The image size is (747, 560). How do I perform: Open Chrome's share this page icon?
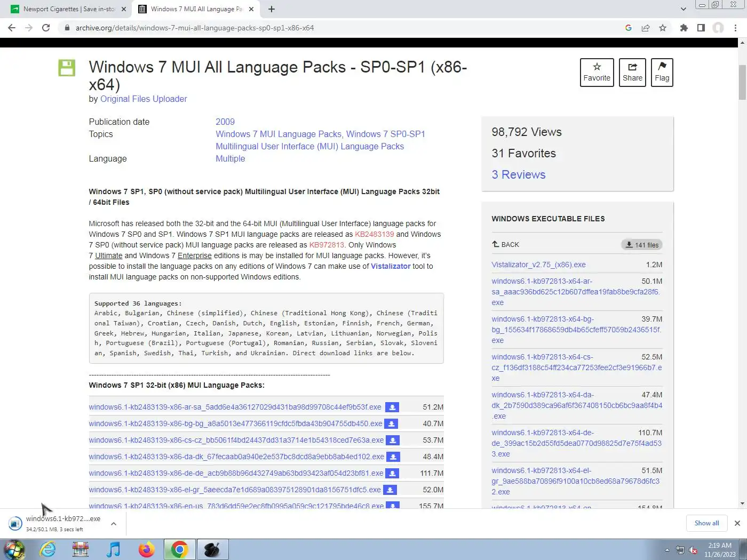[646, 28]
